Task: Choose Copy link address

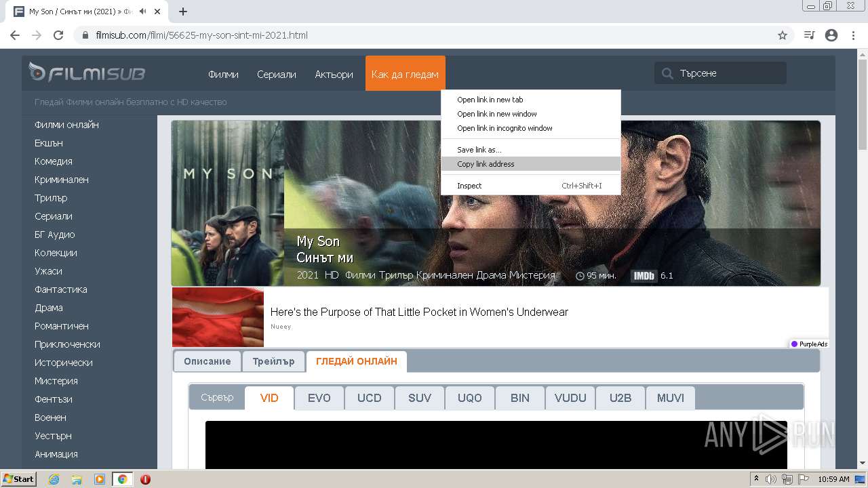Action: (x=531, y=164)
